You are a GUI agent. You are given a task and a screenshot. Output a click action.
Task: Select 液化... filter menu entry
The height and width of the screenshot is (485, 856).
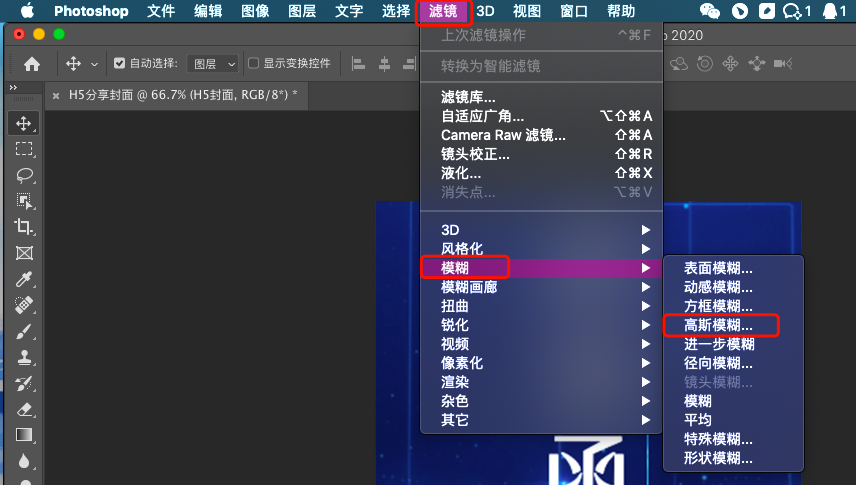click(x=461, y=173)
